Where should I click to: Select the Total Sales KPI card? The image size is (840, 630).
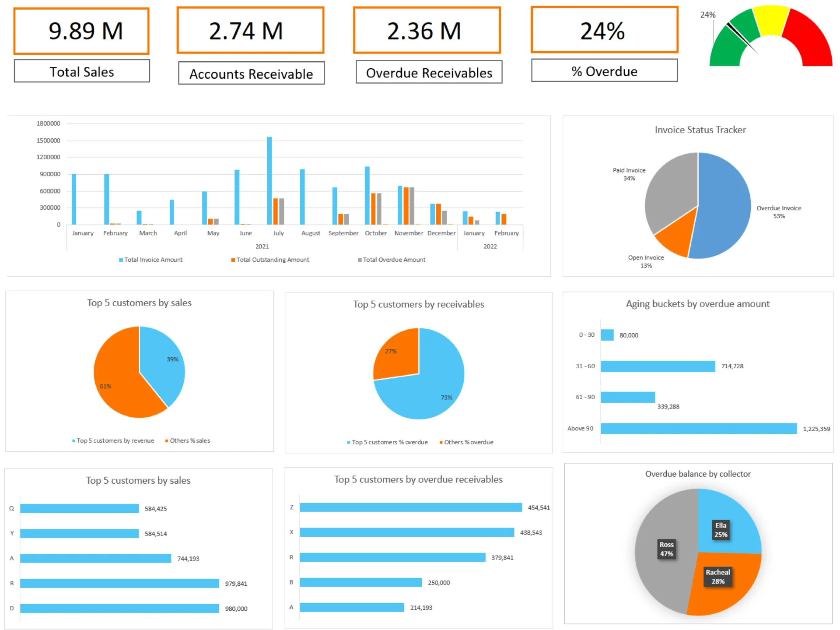pos(81,31)
